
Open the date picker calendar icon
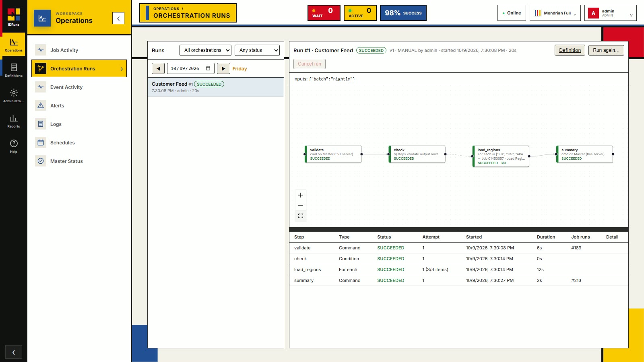(208, 68)
